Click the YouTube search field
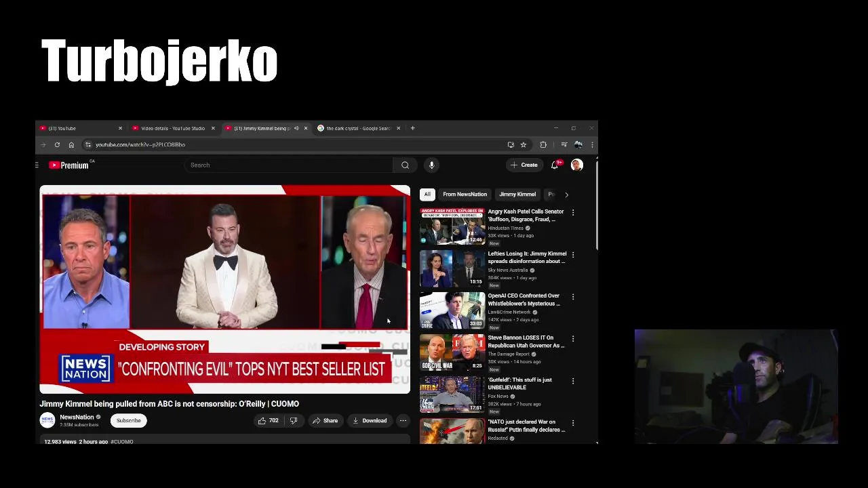 click(x=288, y=165)
